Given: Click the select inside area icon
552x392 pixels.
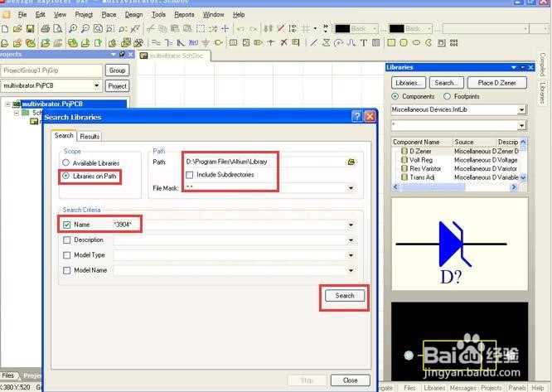Looking at the screenshot, I should pyautogui.click(x=201, y=28).
